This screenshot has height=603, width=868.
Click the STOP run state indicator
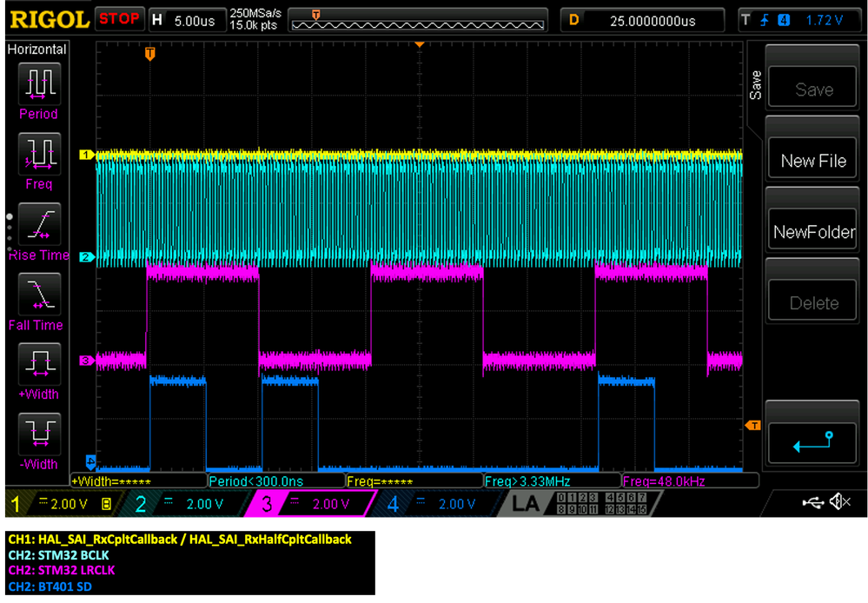[x=120, y=19]
